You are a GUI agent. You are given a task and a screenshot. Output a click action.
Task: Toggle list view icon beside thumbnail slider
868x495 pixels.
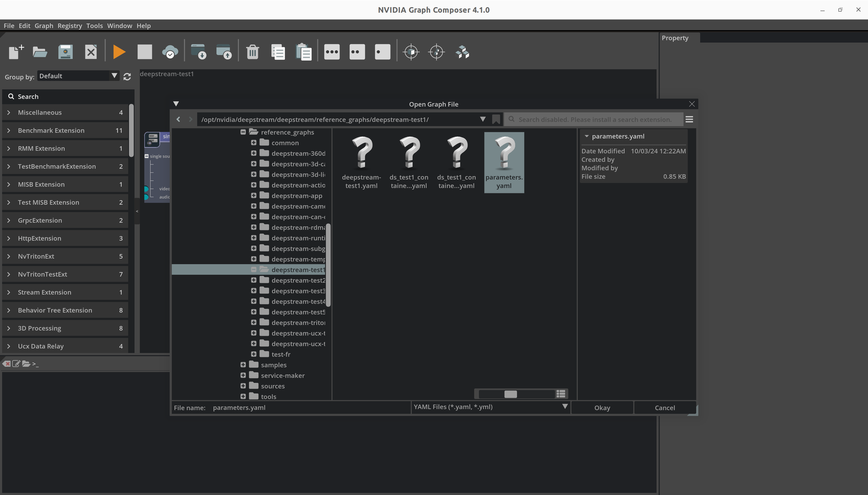[x=561, y=394]
